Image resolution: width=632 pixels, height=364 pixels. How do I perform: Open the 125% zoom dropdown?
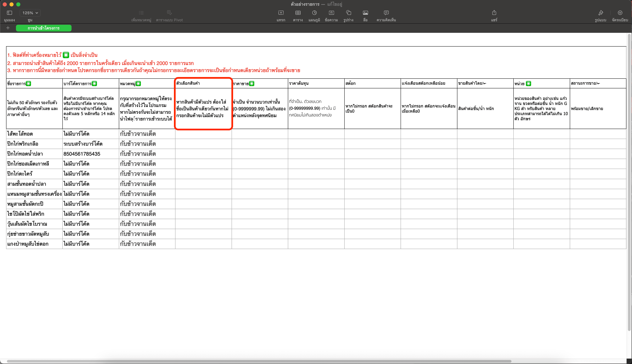[x=30, y=13]
